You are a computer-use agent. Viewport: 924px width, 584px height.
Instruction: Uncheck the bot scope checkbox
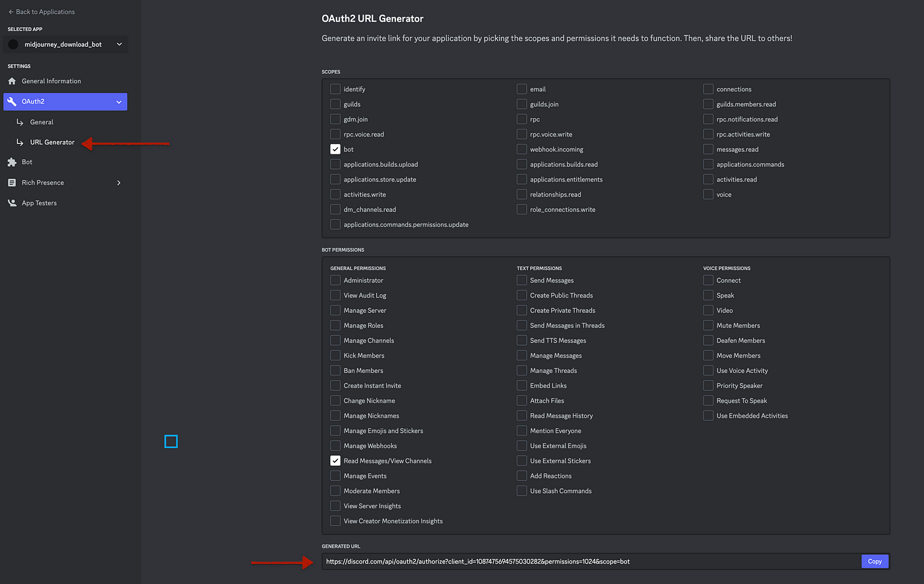(335, 149)
